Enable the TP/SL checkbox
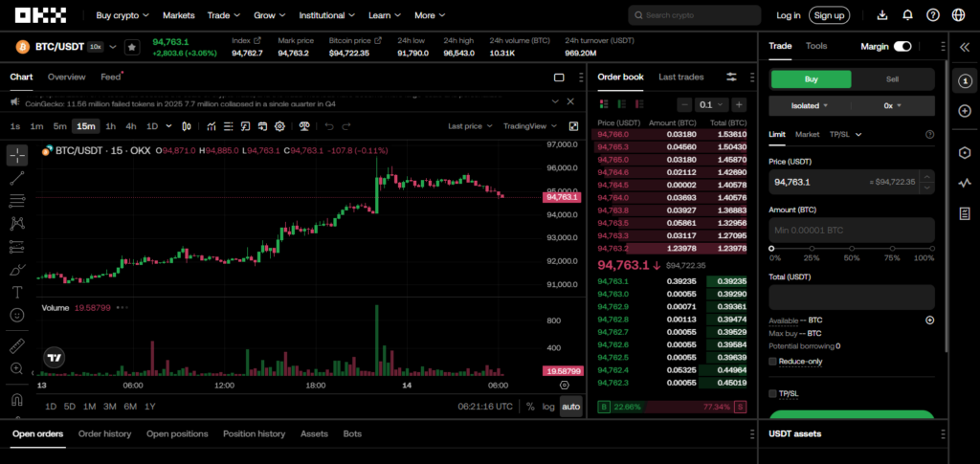Image resolution: width=980 pixels, height=464 pixels. (772, 393)
